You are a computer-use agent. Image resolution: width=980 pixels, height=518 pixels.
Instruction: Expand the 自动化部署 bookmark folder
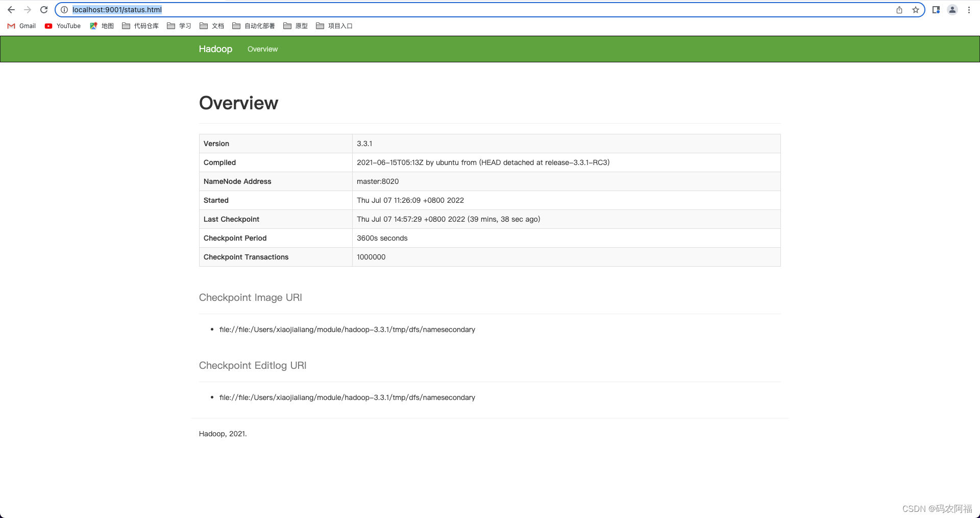click(253, 26)
